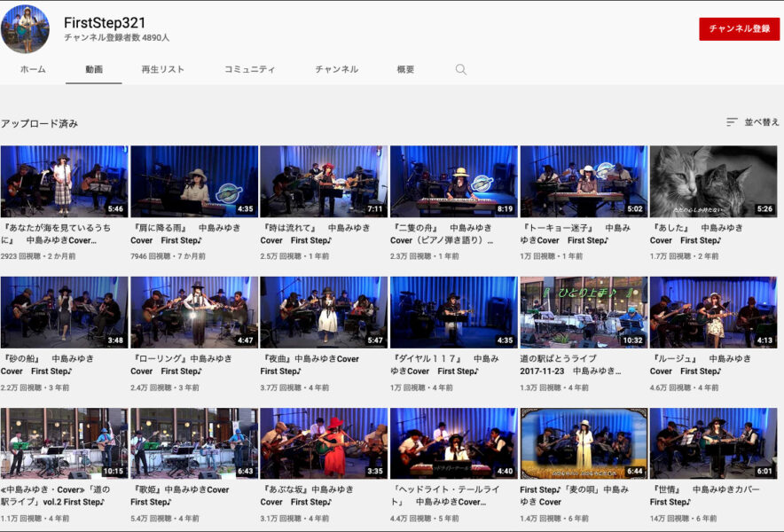This screenshot has height=532, width=784.
Task: Play the 7:11 『時は流れて』 thumbnail
Action: pos(324,181)
